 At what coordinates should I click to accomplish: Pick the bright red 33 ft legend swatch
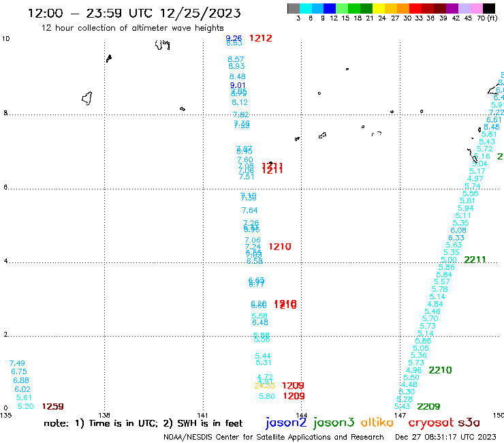point(415,8)
